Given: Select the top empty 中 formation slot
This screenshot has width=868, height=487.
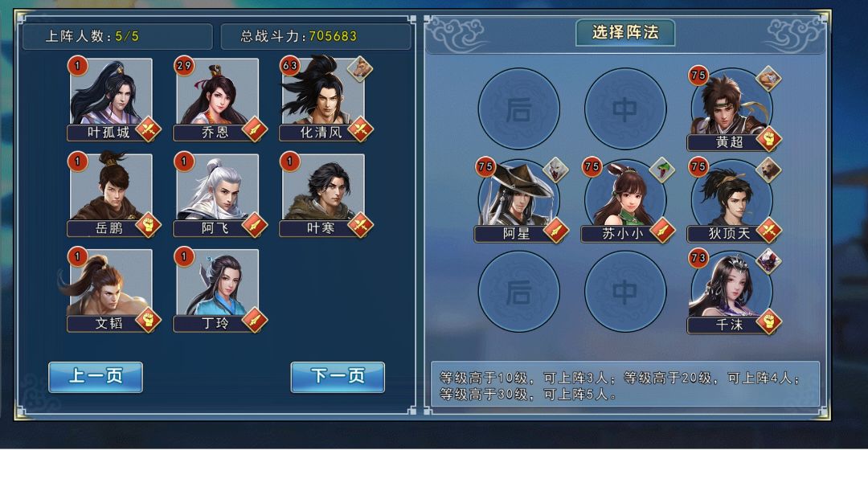Looking at the screenshot, I should pyautogui.click(x=625, y=108).
